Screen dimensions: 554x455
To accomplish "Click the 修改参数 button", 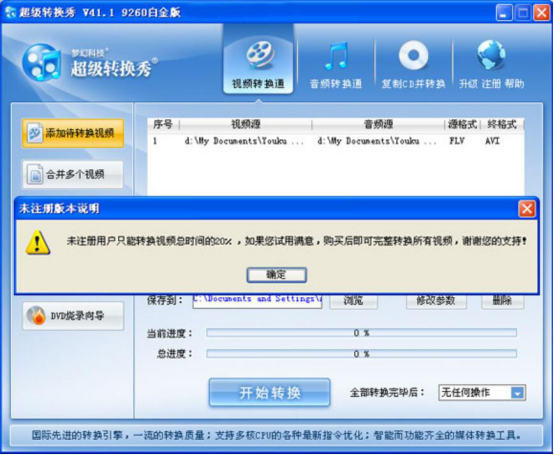I will click(x=436, y=301).
